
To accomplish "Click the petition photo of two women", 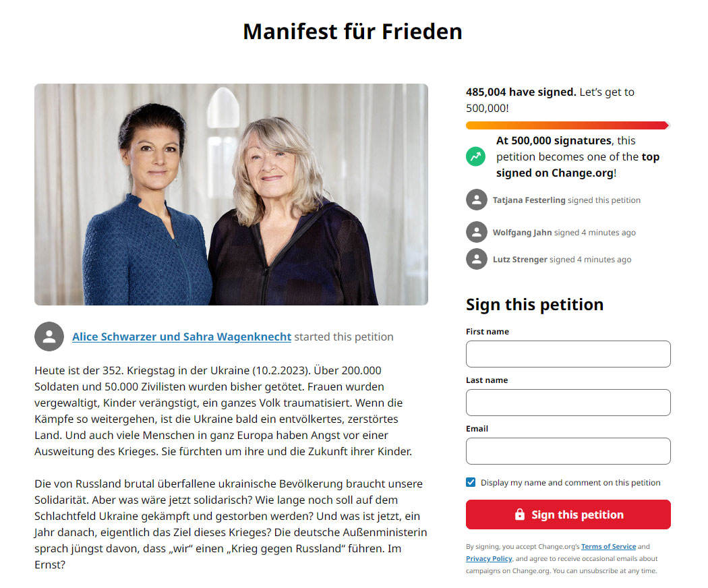I will coord(231,194).
